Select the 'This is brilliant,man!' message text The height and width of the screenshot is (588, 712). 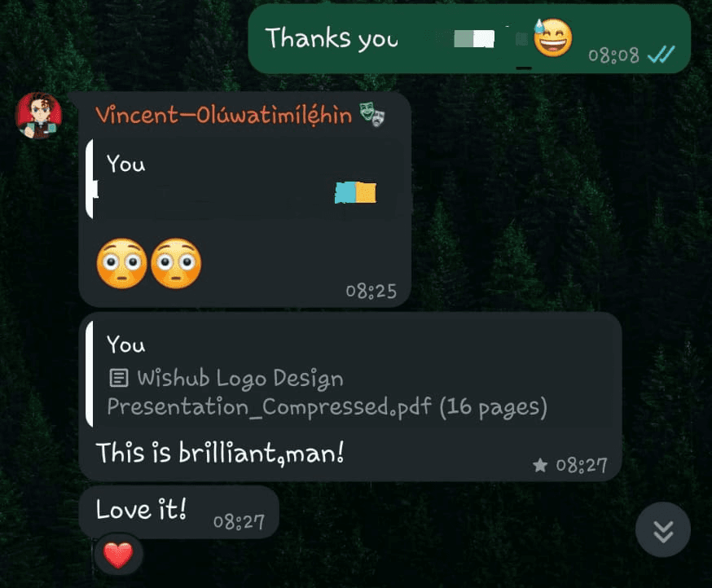pos(220,453)
